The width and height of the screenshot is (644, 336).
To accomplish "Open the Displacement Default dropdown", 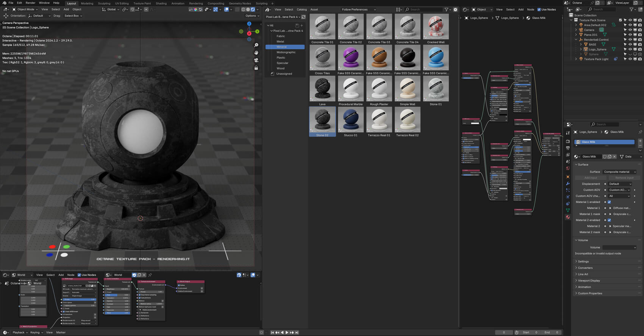I will pos(620,184).
